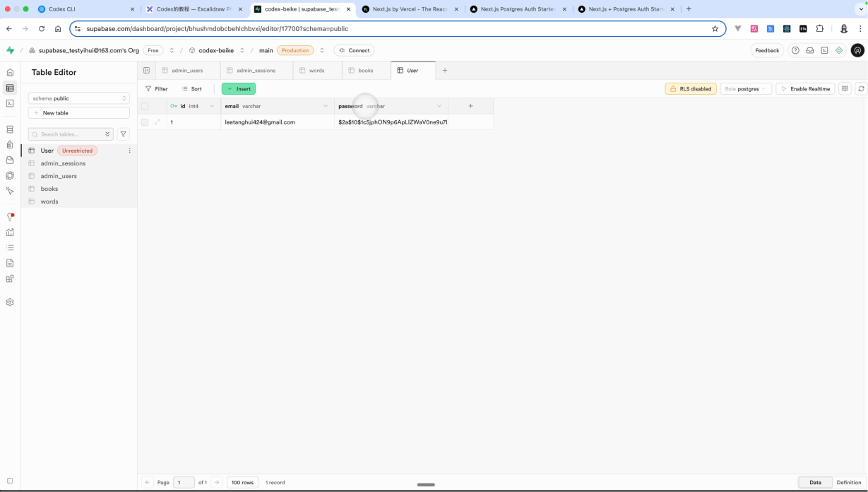
Task: Click the green Insert button
Action: pyautogui.click(x=239, y=89)
